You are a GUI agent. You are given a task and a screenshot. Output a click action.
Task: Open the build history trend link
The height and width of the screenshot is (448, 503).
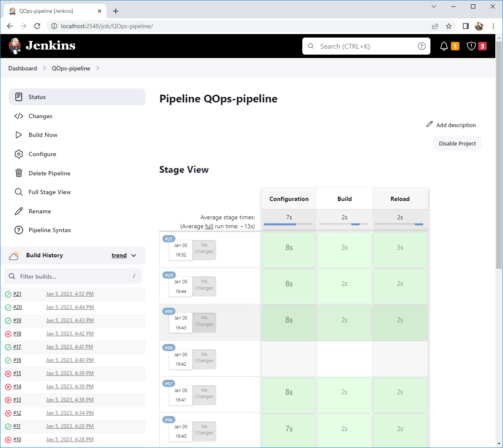point(119,256)
